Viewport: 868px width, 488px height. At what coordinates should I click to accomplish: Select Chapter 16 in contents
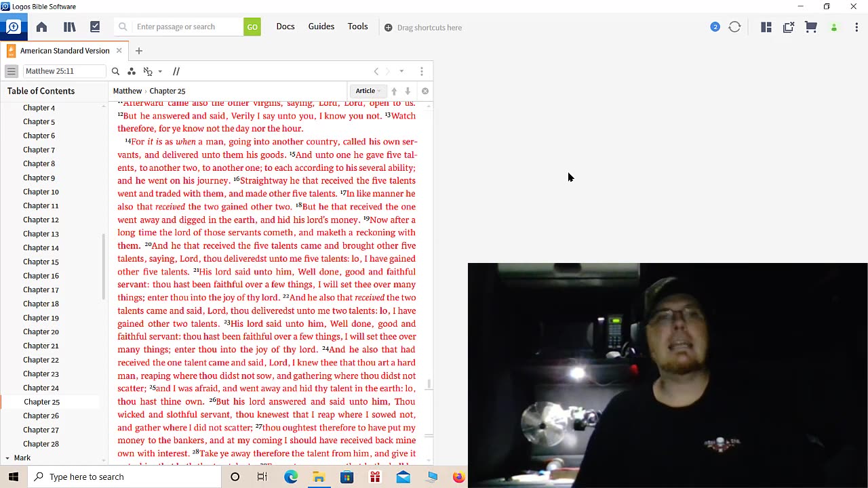tap(41, 276)
